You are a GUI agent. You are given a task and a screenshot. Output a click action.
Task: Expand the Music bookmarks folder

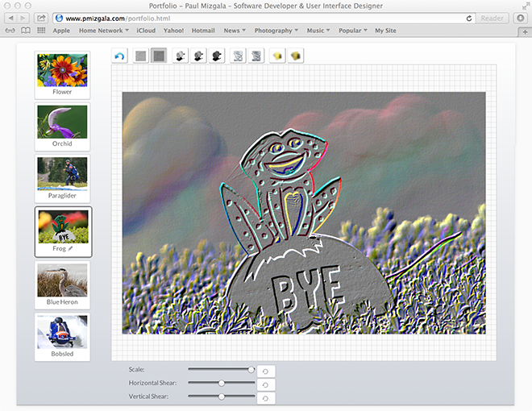[x=318, y=31]
